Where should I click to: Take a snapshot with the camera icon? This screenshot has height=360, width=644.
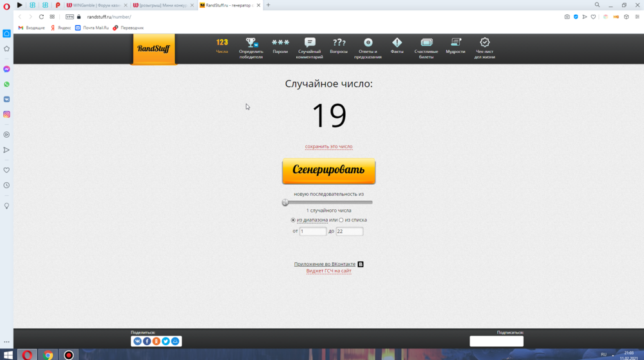point(567,17)
